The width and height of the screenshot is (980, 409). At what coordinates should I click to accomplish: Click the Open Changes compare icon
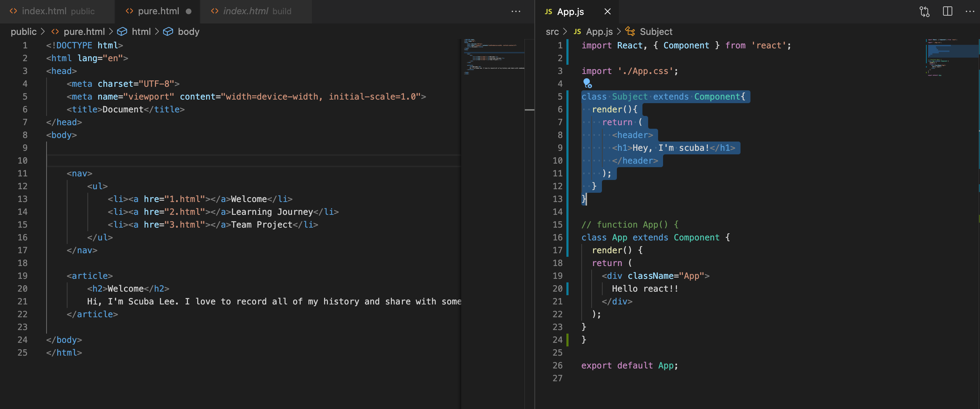[925, 11]
